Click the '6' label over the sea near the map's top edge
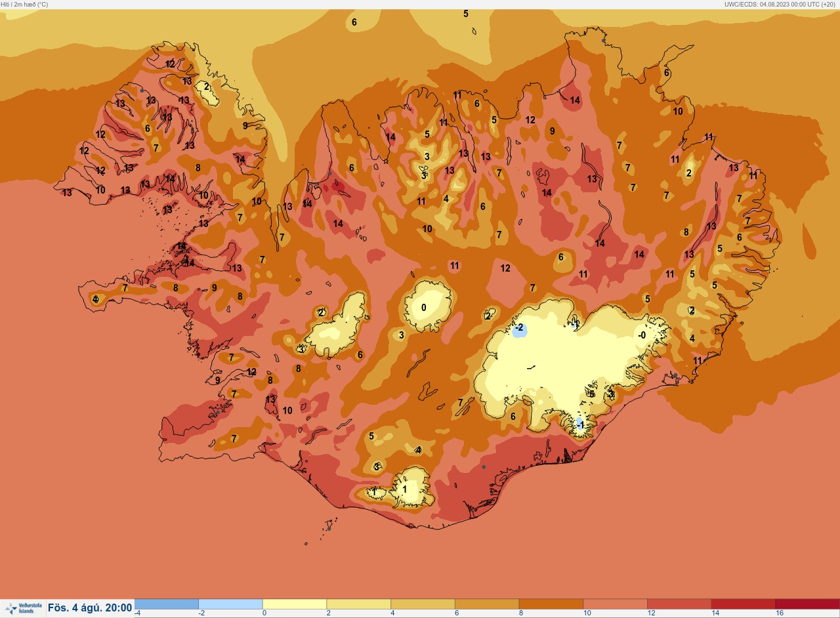Viewport: 840px width, 618px height. tap(354, 22)
